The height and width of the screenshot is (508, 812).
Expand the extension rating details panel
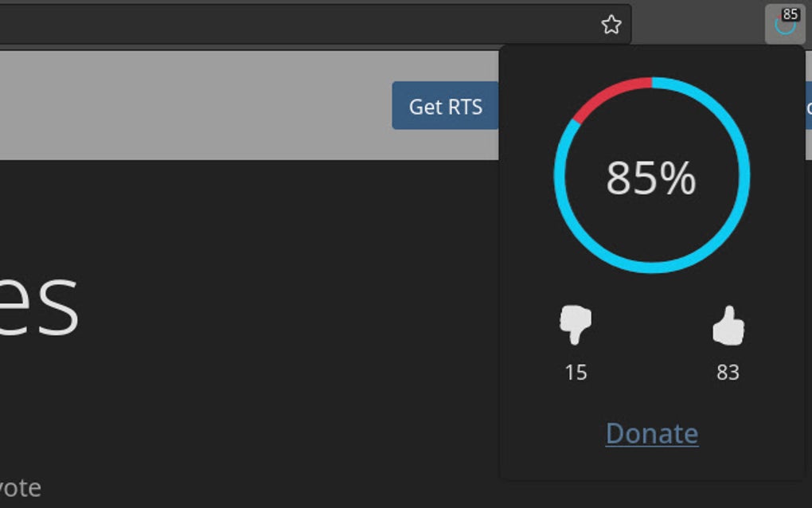point(784,22)
